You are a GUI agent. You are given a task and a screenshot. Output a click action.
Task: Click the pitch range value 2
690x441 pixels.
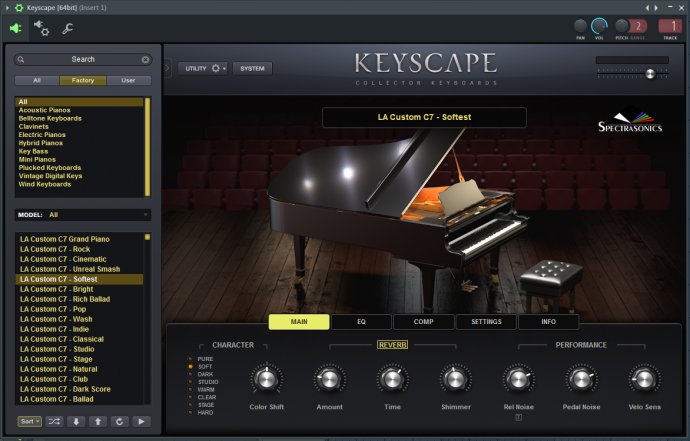point(638,26)
